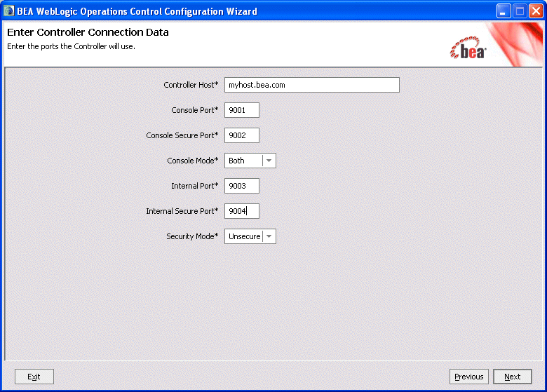Click the "Console Mode*" label
Viewport: 547px width, 392px height.
pos(193,161)
